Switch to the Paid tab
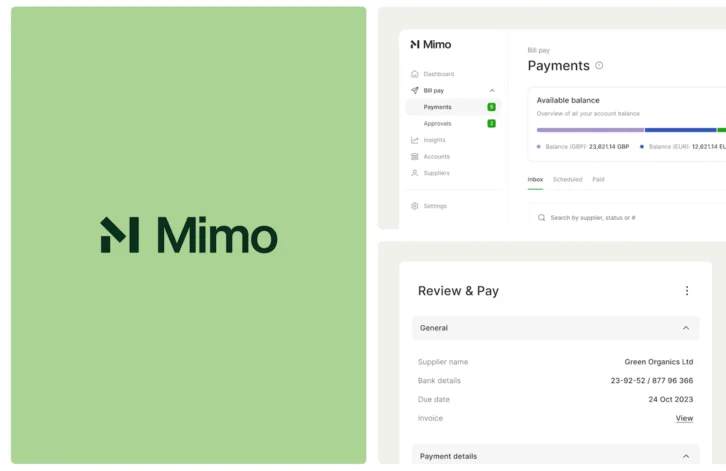Screen dimensions: 726x471 coord(598,180)
